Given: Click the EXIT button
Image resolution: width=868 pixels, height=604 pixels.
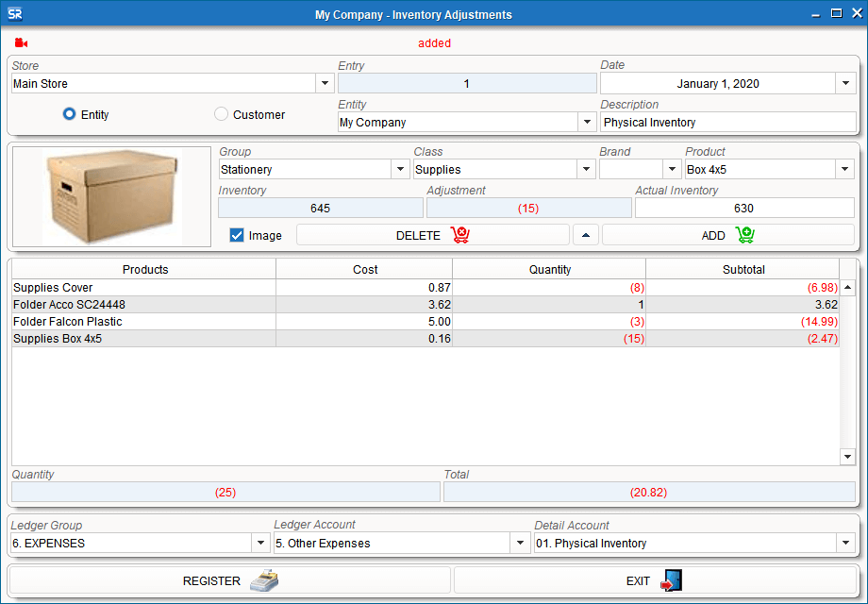Looking at the screenshot, I should pyautogui.click(x=656, y=580).
